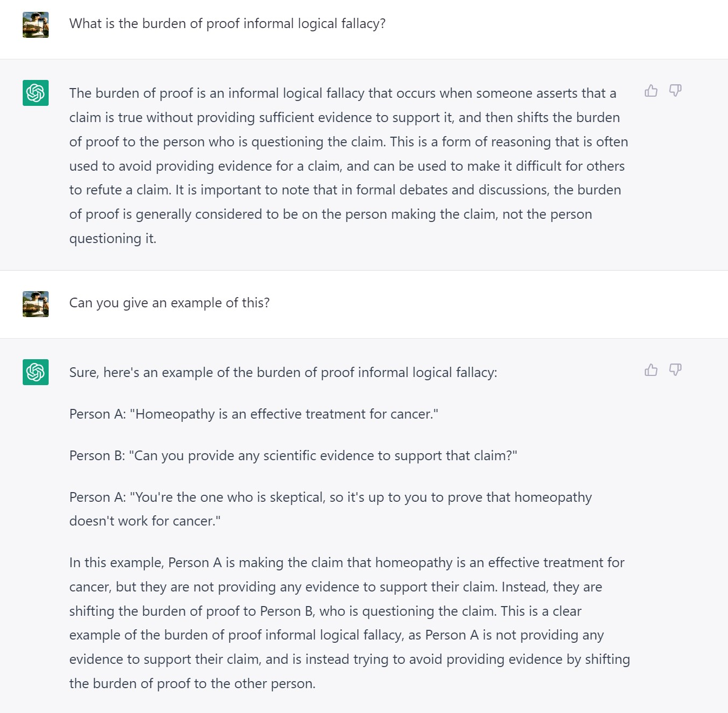
Task: Click the line starting 'Sure, here's an example'
Action: coord(283,373)
